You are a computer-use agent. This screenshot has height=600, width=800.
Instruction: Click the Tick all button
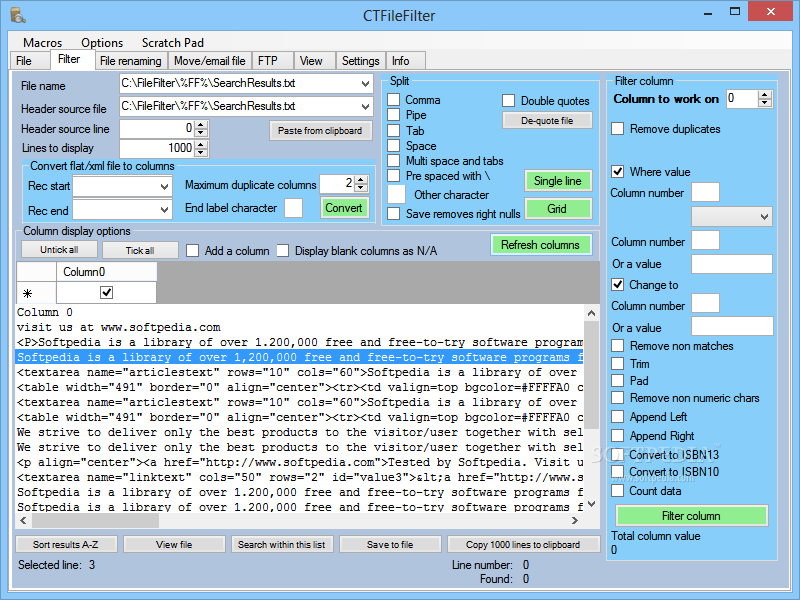pos(140,250)
